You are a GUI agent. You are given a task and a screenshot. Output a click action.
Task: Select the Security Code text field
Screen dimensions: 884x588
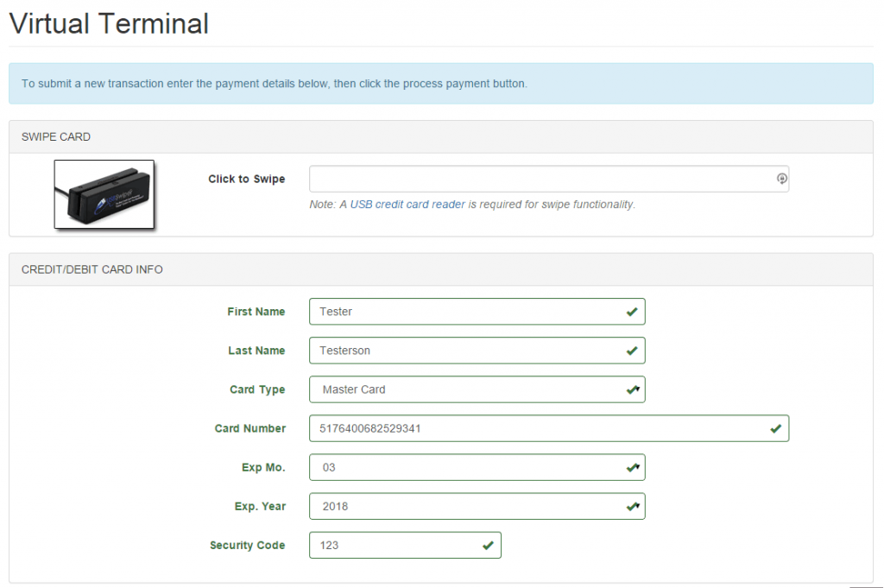click(x=397, y=545)
